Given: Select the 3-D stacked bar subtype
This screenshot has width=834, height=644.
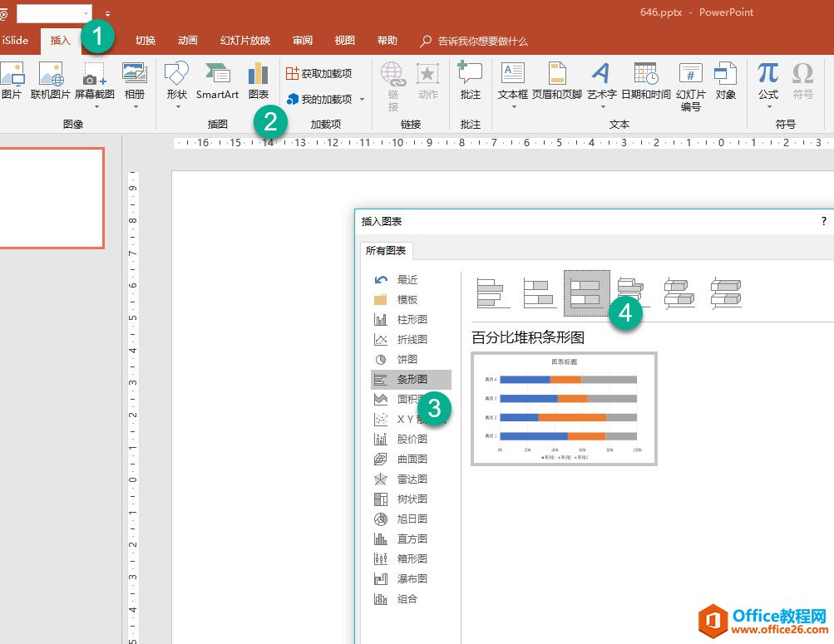Looking at the screenshot, I should 679,293.
